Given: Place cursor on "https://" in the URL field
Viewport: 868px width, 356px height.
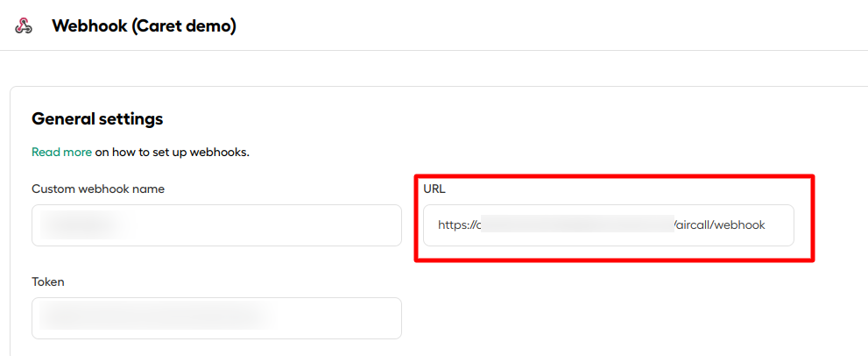Looking at the screenshot, I should [x=456, y=225].
